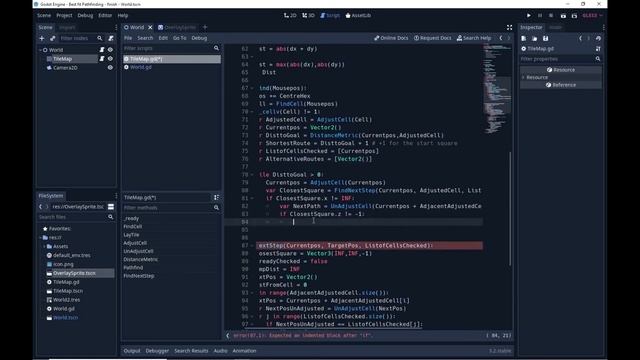The width and height of the screenshot is (640, 360).
Task: Fold loop at line 93
Action: [x=252, y=293]
